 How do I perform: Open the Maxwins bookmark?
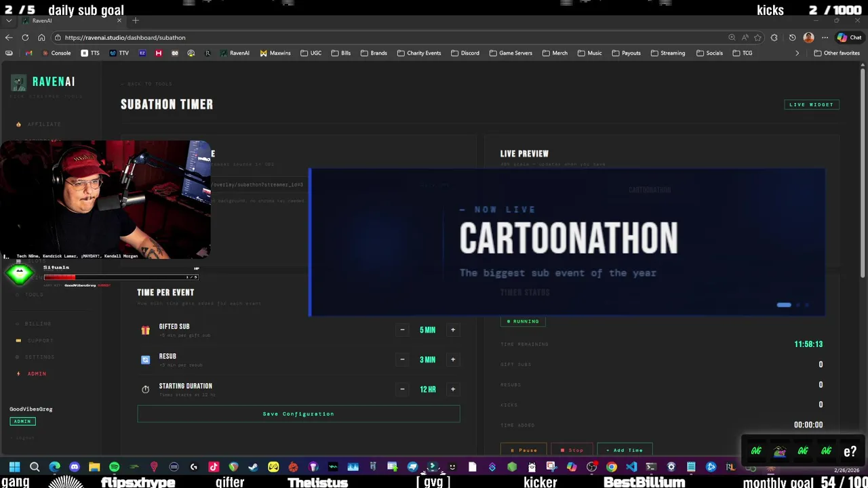coord(275,53)
